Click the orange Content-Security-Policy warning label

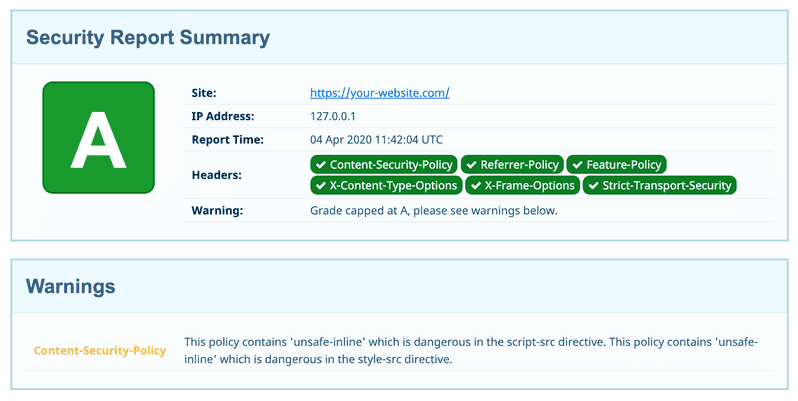click(x=100, y=351)
